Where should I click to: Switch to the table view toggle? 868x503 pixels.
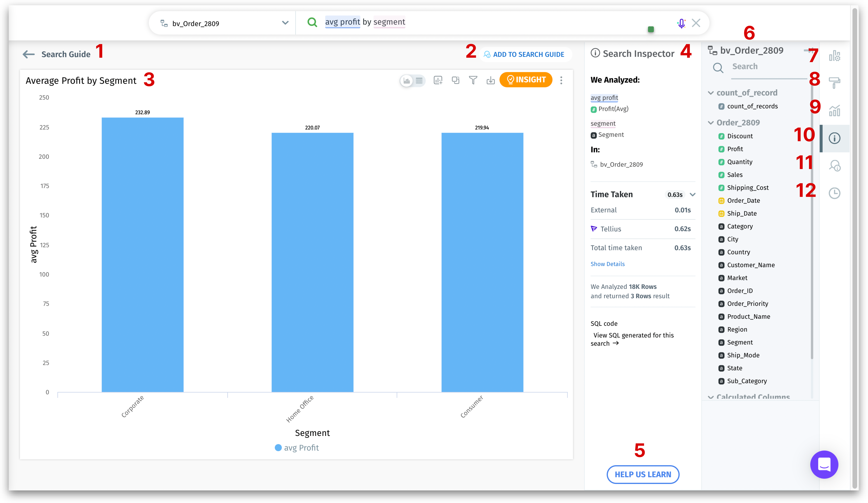[419, 81]
